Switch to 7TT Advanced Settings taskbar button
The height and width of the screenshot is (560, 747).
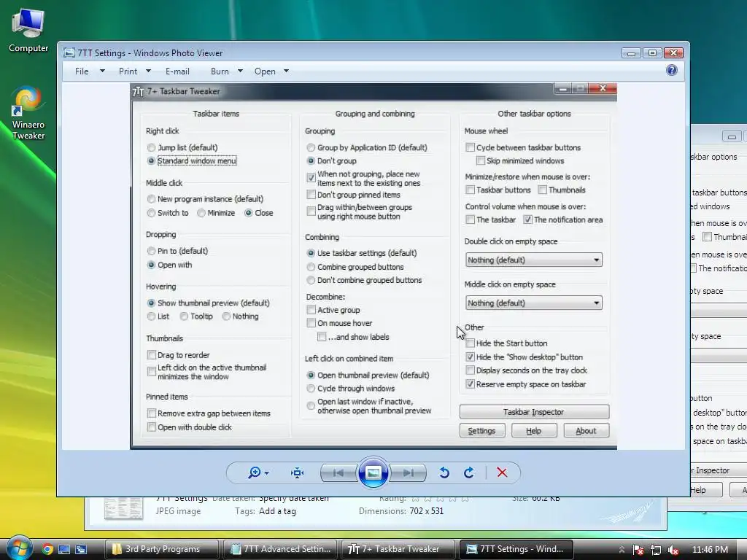[x=279, y=549]
